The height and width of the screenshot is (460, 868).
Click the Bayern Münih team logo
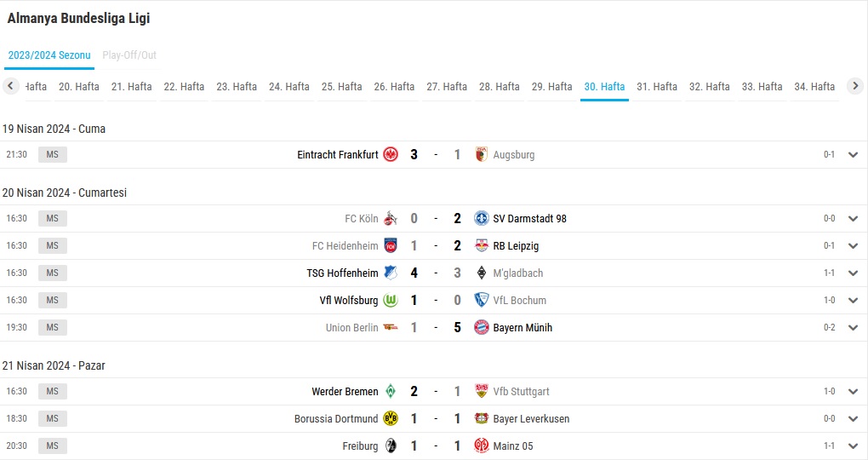(482, 328)
